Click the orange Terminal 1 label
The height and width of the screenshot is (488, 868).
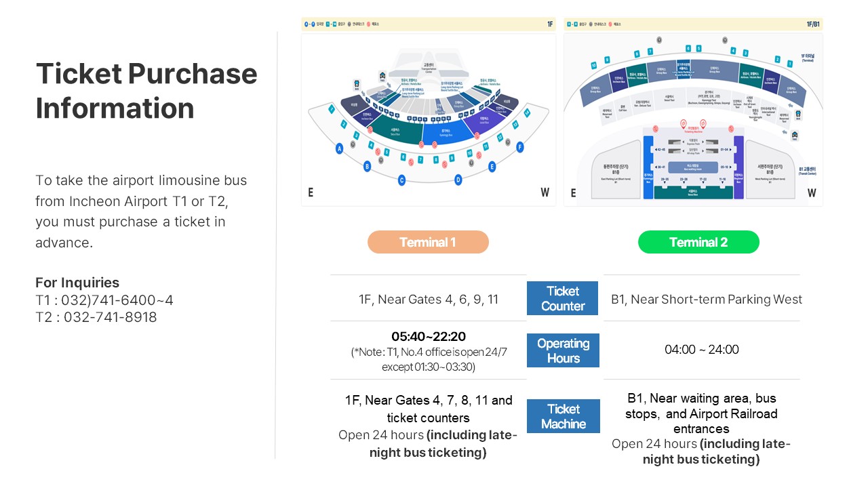click(428, 242)
